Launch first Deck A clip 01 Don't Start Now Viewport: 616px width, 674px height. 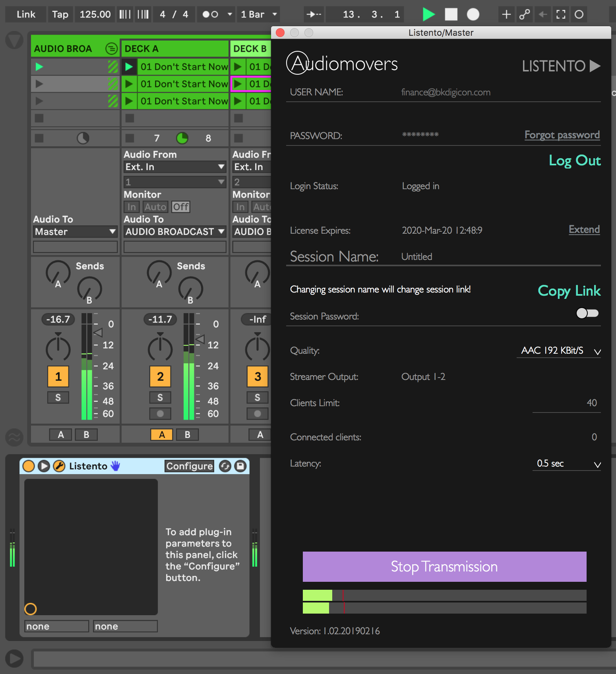tap(129, 67)
